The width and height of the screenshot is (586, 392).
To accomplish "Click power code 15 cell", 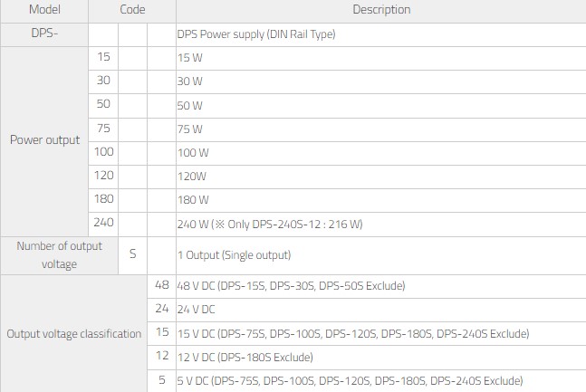I will click(x=103, y=57).
